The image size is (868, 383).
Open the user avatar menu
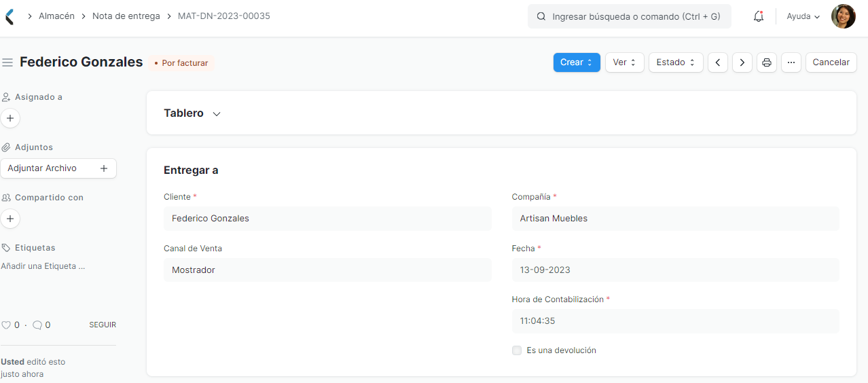[x=843, y=16]
